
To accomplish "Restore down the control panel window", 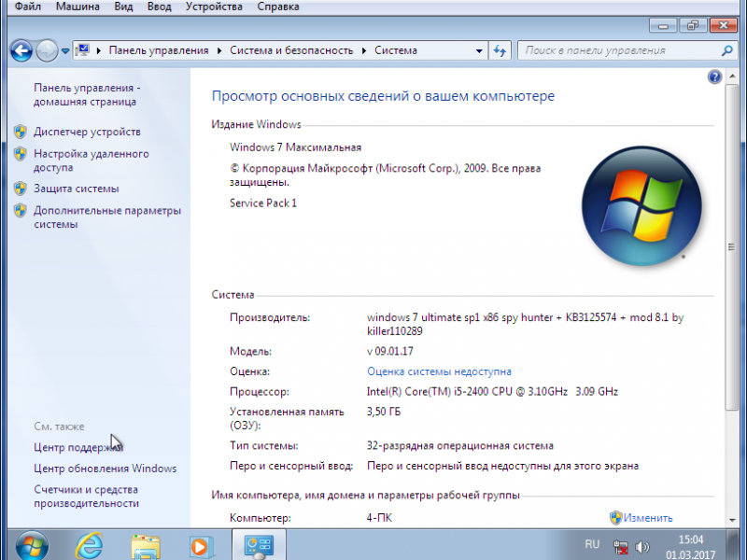I will click(x=692, y=26).
